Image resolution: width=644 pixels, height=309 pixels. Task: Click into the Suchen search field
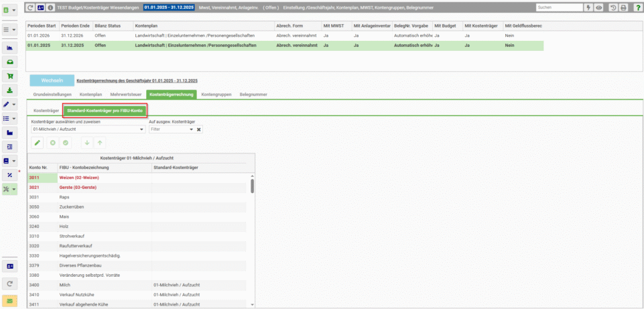[x=560, y=7]
